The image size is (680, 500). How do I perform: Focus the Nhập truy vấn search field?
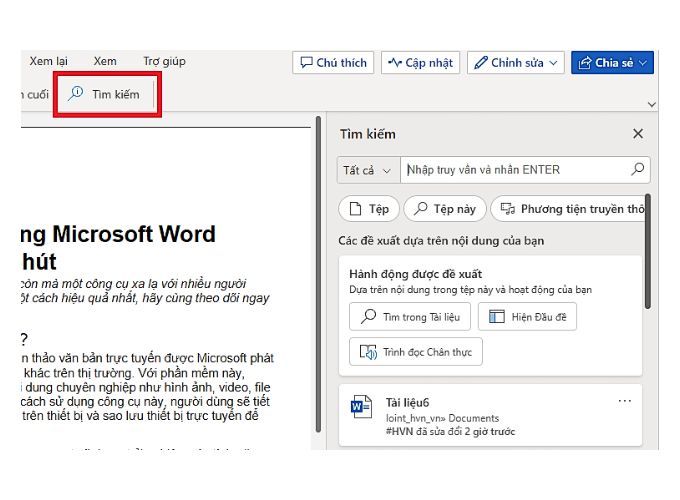pyautogui.click(x=514, y=170)
